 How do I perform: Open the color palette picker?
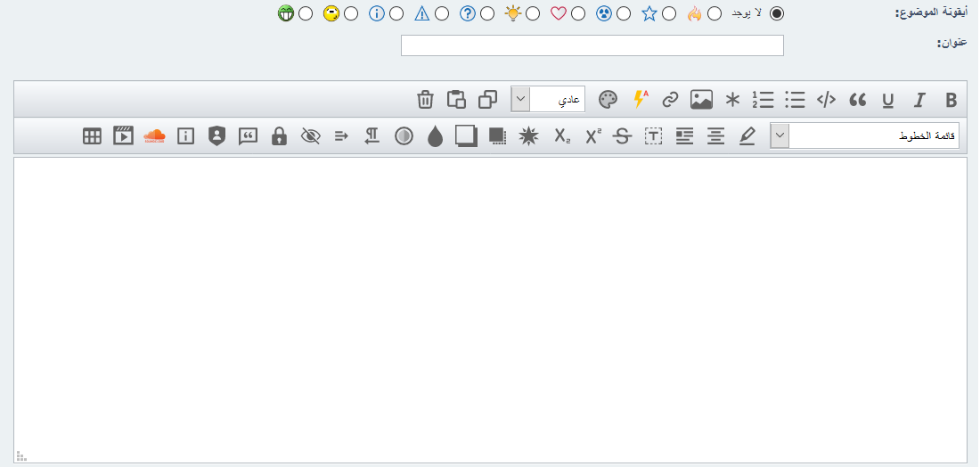[608, 100]
